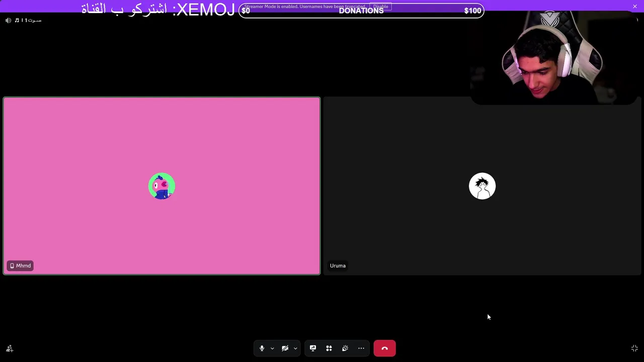This screenshot has width=644, height=362.
Task: Open camera options chevron
Action: pos(295,348)
